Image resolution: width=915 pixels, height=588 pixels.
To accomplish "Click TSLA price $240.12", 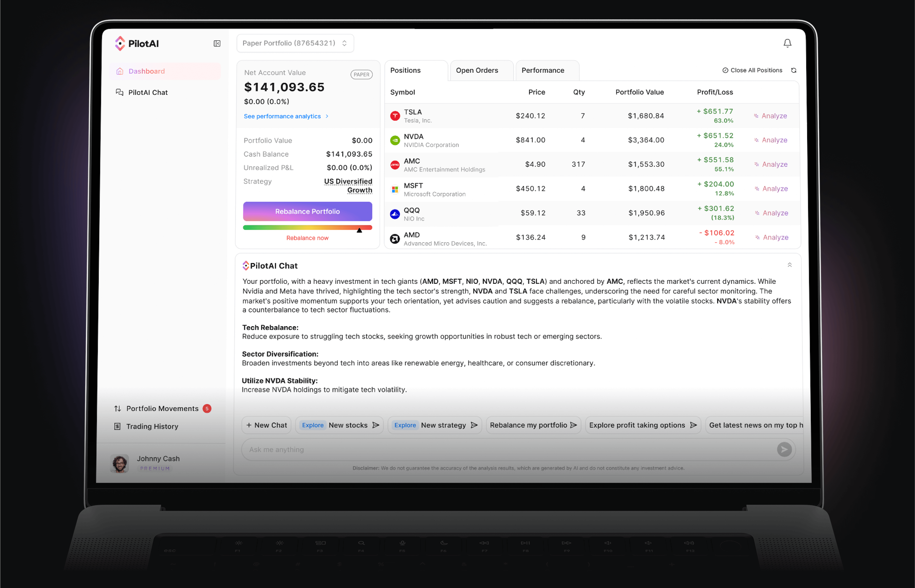I will [x=530, y=116].
